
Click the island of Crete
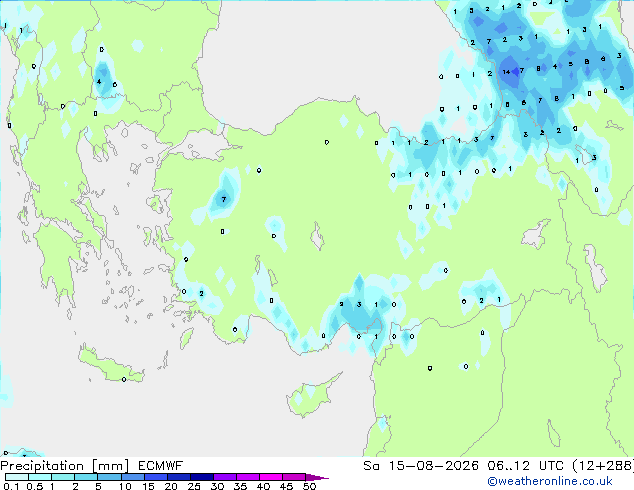(x=111, y=365)
